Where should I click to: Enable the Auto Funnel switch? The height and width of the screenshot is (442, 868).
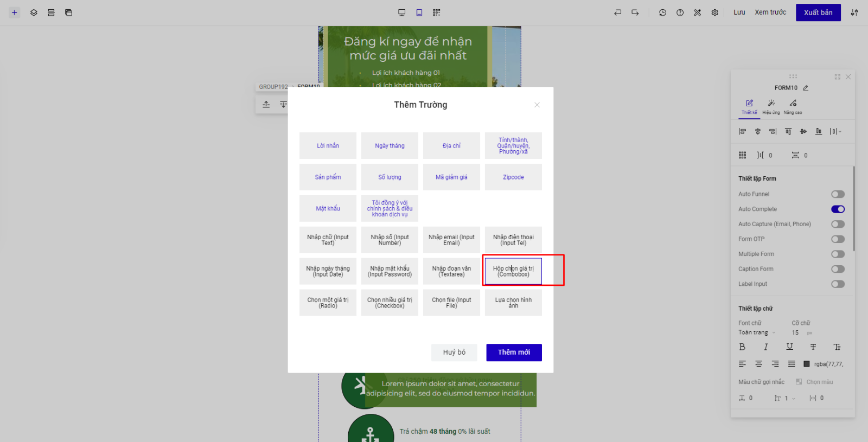point(838,194)
